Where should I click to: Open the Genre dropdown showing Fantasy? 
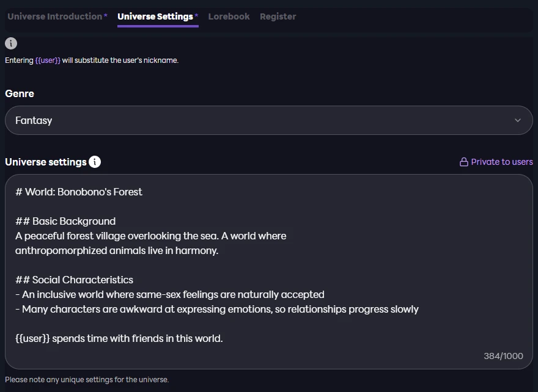[268, 120]
